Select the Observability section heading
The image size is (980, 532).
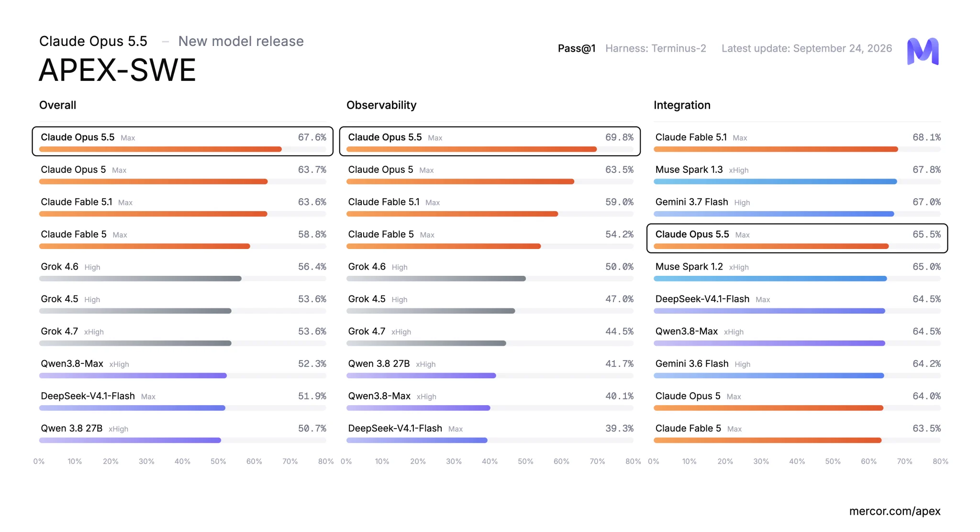(381, 105)
